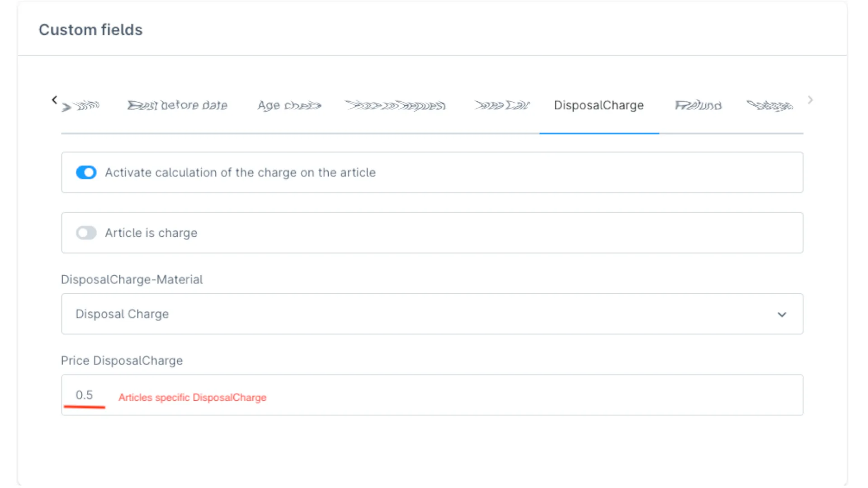
Task: Enable the Article is charge toggle
Action: point(86,233)
